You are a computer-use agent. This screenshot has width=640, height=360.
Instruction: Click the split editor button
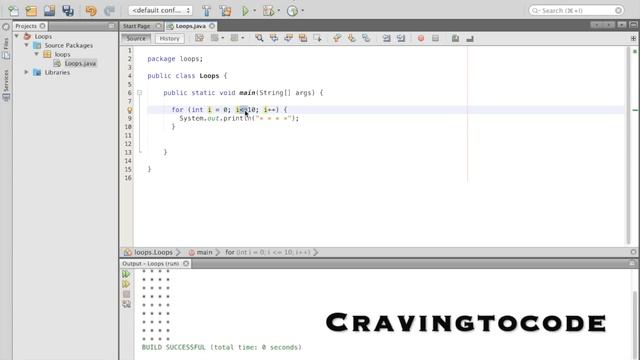633,38
